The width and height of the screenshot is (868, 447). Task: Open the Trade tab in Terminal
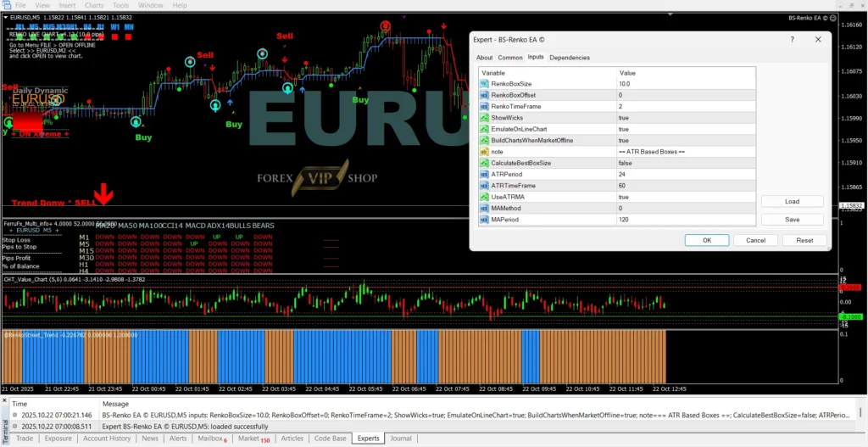click(x=24, y=439)
